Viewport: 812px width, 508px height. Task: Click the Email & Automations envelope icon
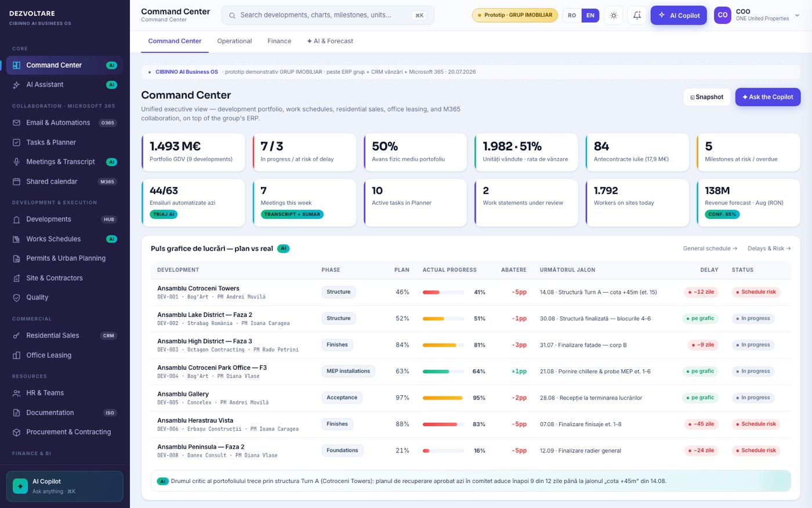click(16, 123)
